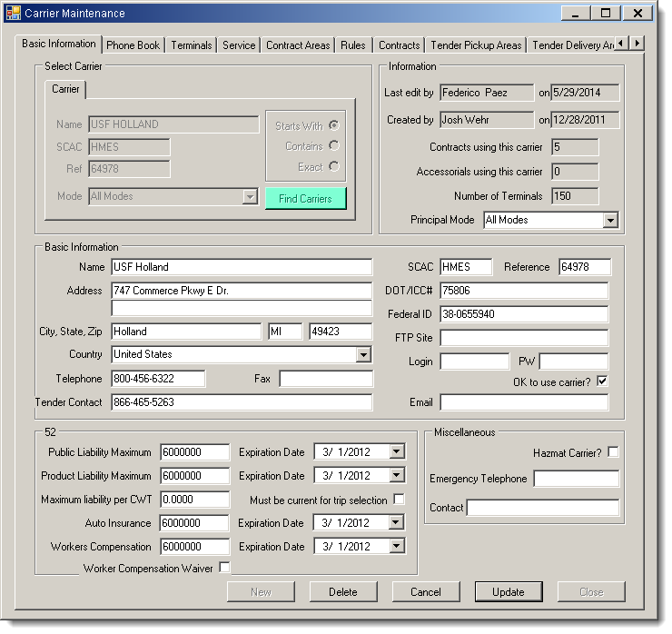
Task: Click the Carrier Maintenance title bar icon
Action: pos(14,13)
